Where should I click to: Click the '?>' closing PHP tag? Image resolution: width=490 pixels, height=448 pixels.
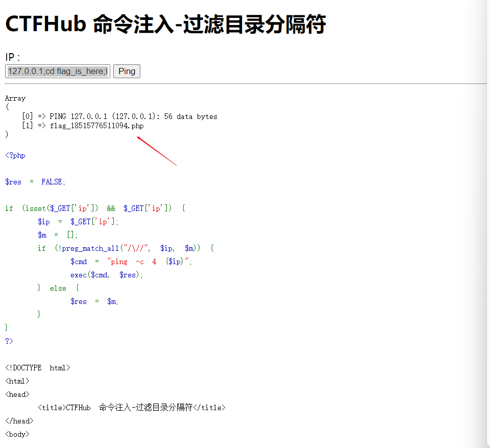tap(9, 341)
